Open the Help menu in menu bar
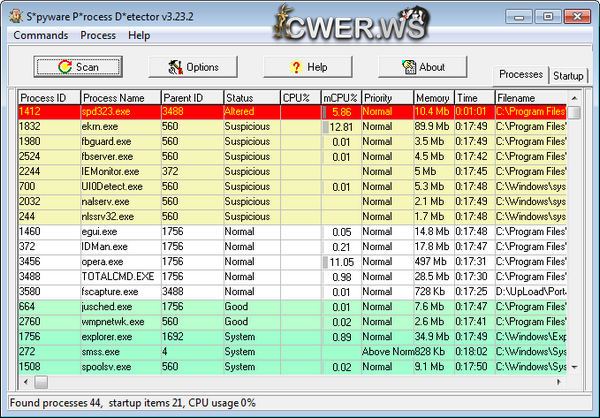 click(x=139, y=35)
